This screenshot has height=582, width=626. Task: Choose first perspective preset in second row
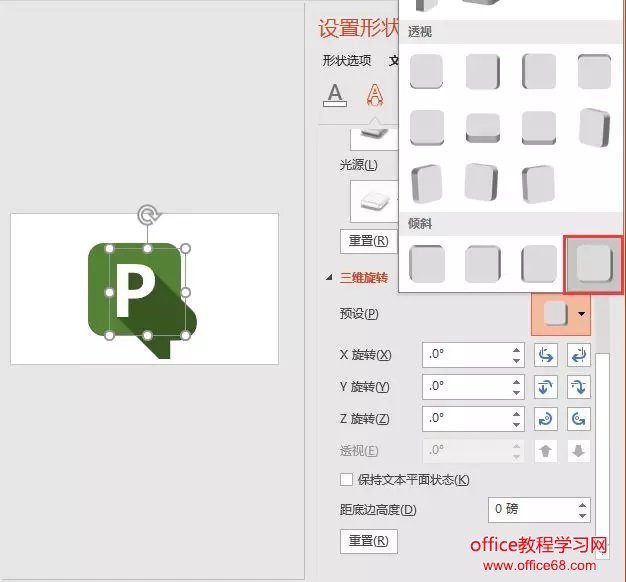[426, 128]
